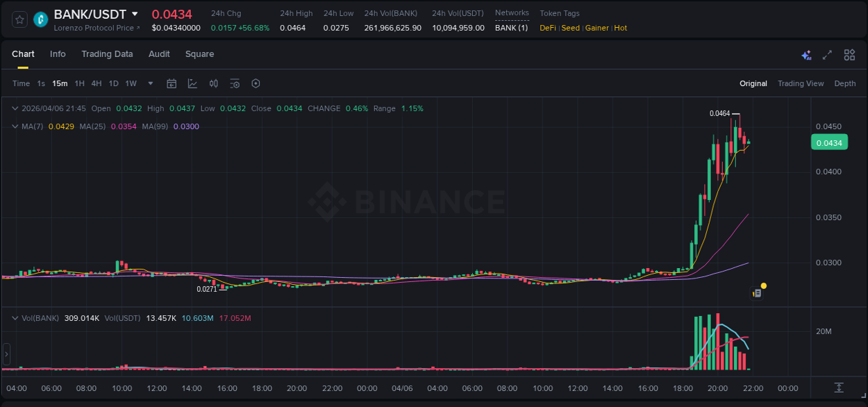
Task: Collapse the Vol(BANK) indicator chevron
Action: (15, 318)
